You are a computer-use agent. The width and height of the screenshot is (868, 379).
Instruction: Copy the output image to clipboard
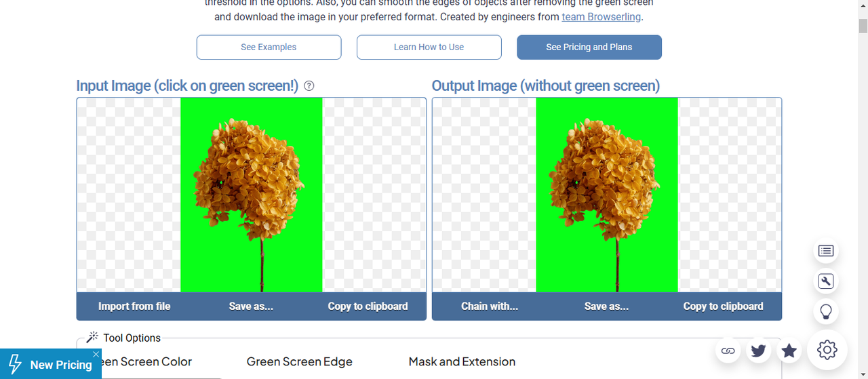coord(723,306)
